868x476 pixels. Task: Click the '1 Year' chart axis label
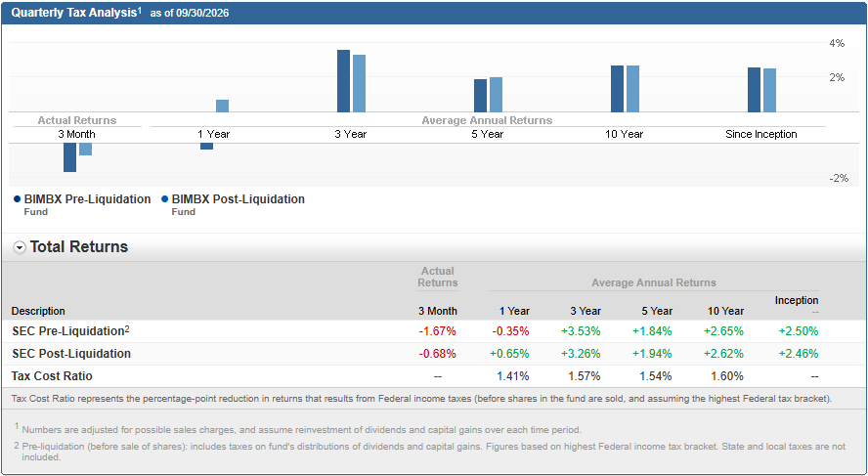214,135
